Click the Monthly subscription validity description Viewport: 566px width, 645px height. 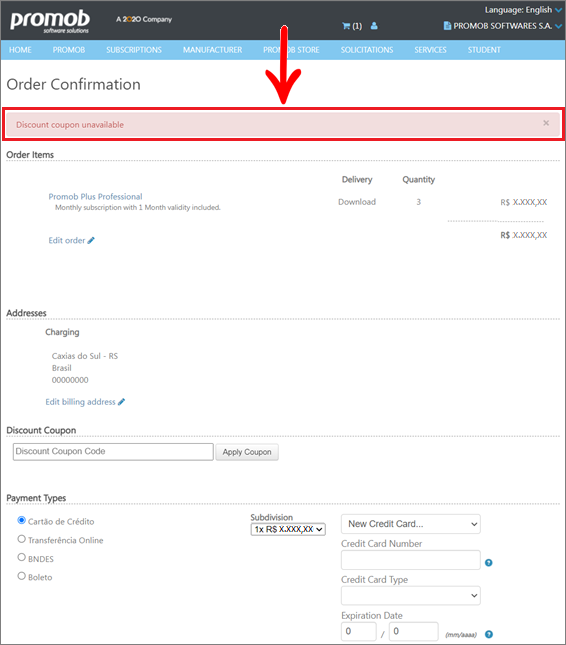click(x=138, y=207)
